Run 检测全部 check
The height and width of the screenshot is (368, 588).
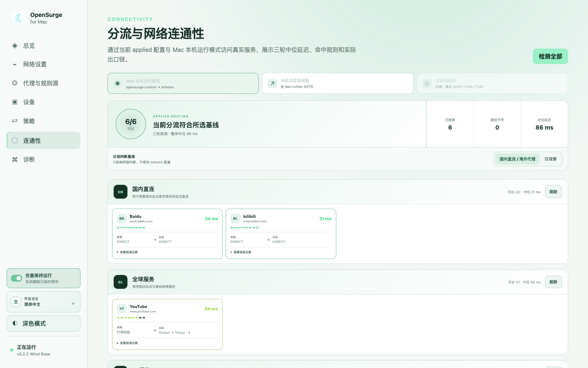(x=550, y=56)
